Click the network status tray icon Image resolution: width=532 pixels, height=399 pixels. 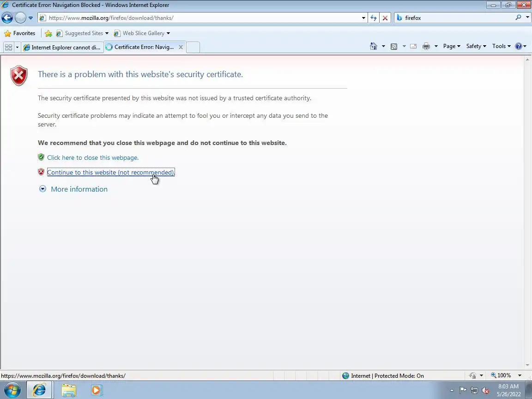(474, 391)
